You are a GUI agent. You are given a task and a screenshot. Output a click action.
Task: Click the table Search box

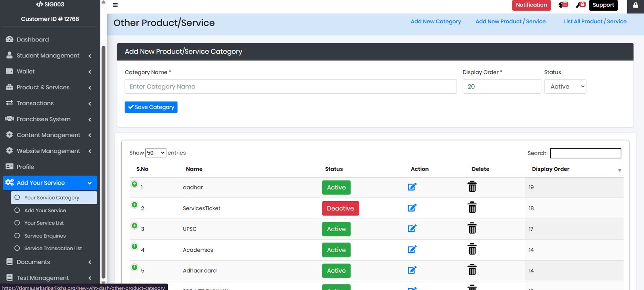(585, 153)
